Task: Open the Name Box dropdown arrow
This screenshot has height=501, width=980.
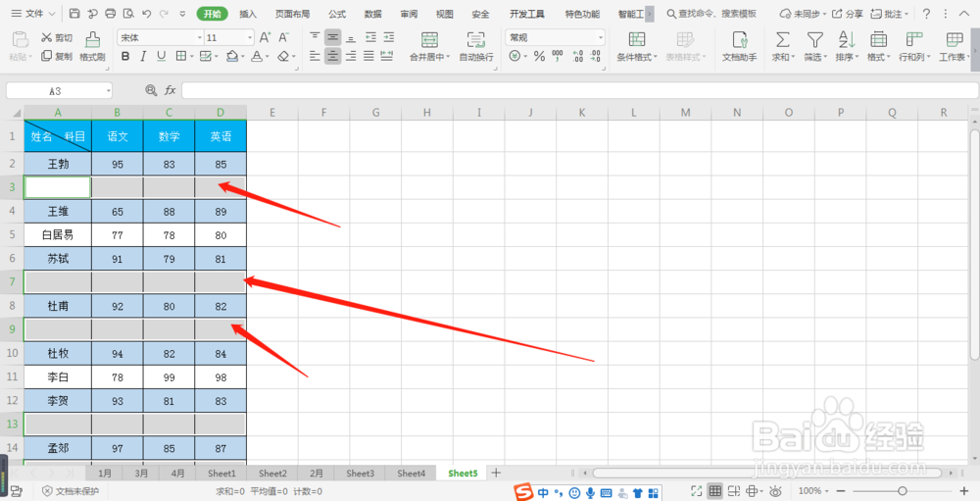Action: [x=108, y=91]
